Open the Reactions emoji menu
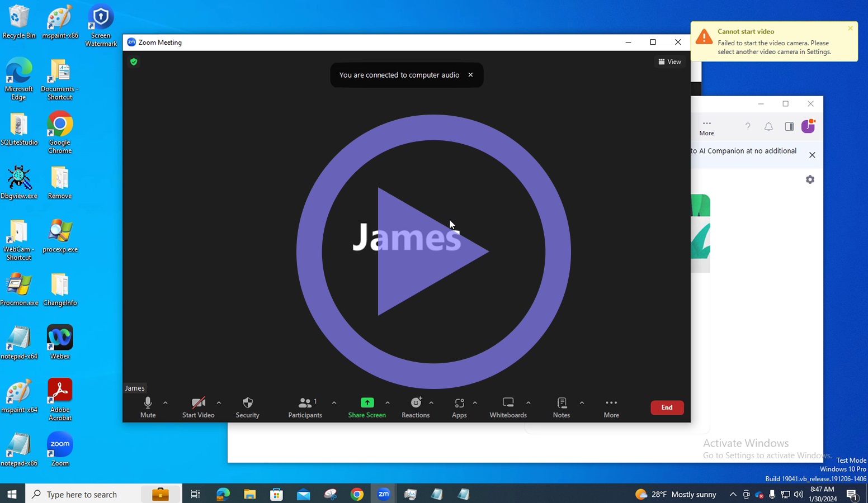868x503 pixels. click(x=416, y=407)
